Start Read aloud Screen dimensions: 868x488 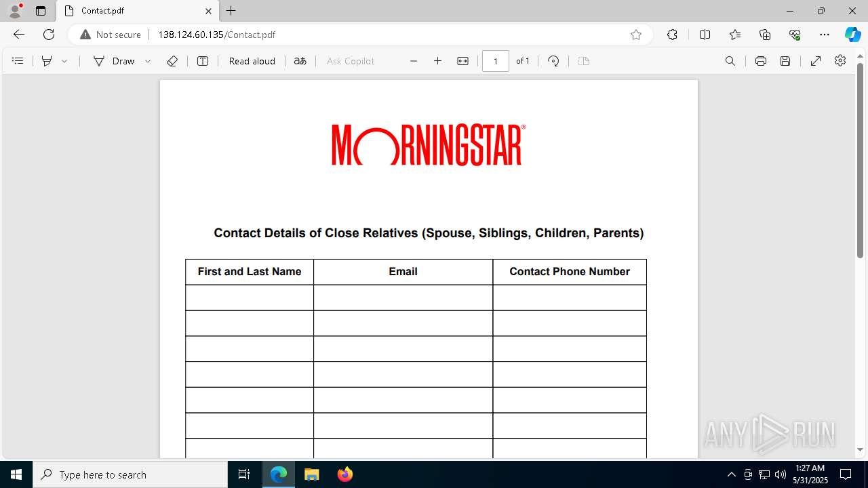click(252, 61)
